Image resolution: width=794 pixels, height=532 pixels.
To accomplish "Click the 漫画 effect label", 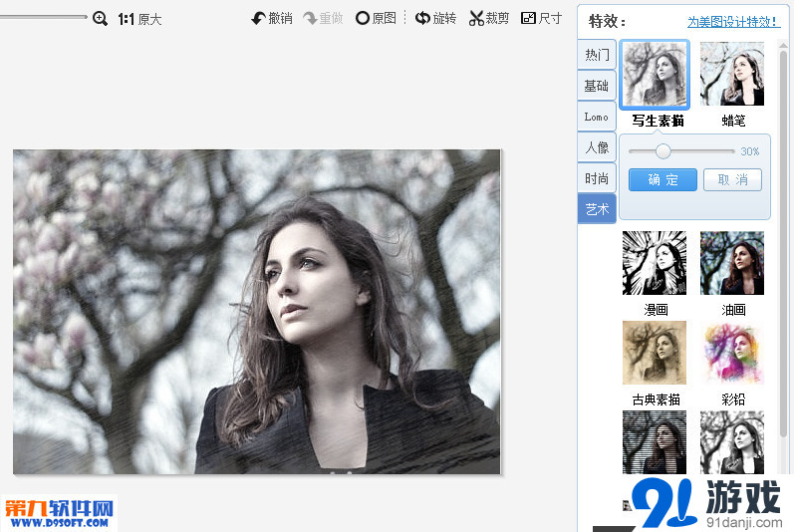I will [x=656, y=310].
